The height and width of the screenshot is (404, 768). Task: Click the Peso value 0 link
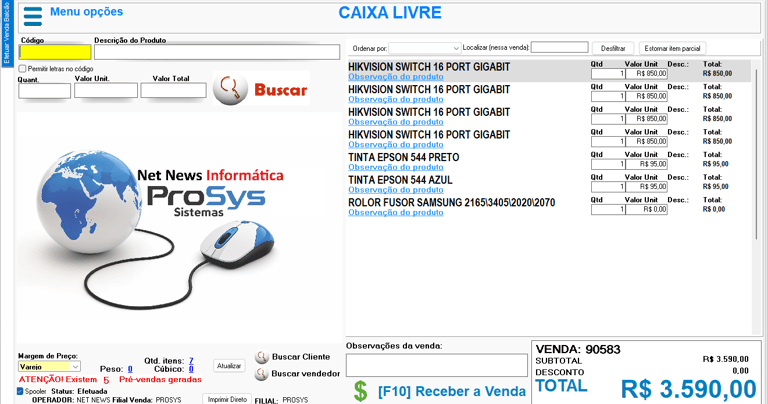pos(130,369)
